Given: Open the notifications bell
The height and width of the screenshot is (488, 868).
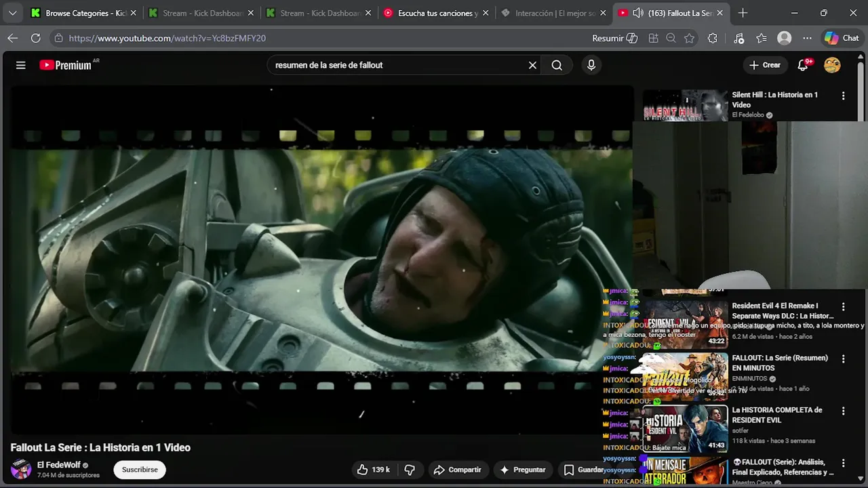Looking at the screenshot, I should pyautogui.click(x=804, y=65).
